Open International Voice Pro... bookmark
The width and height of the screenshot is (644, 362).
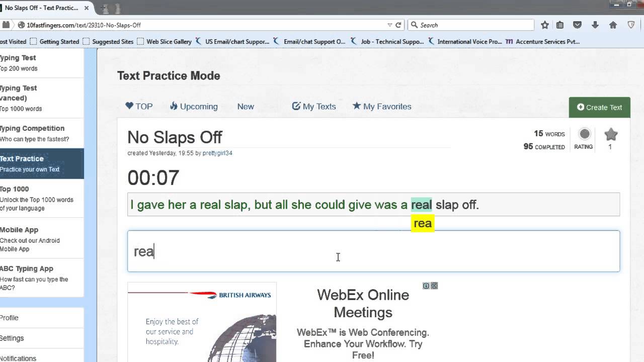click(465, 42)
